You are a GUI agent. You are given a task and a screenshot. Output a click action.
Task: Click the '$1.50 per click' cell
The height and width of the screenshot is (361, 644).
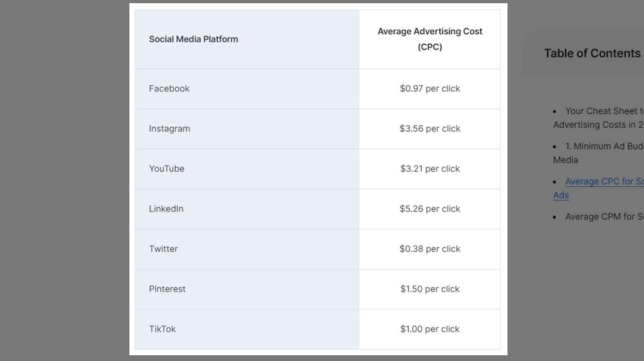pos(430,289)
